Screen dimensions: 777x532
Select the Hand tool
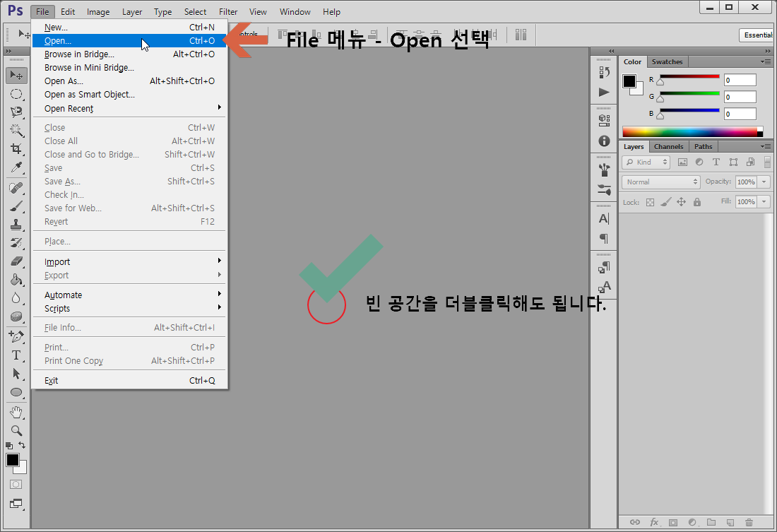[16, 412]
